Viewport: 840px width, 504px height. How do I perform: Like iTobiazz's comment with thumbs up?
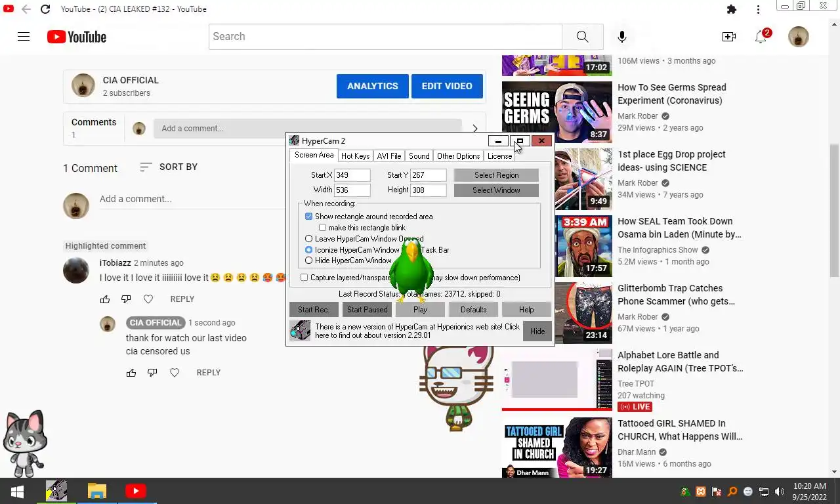105,299
